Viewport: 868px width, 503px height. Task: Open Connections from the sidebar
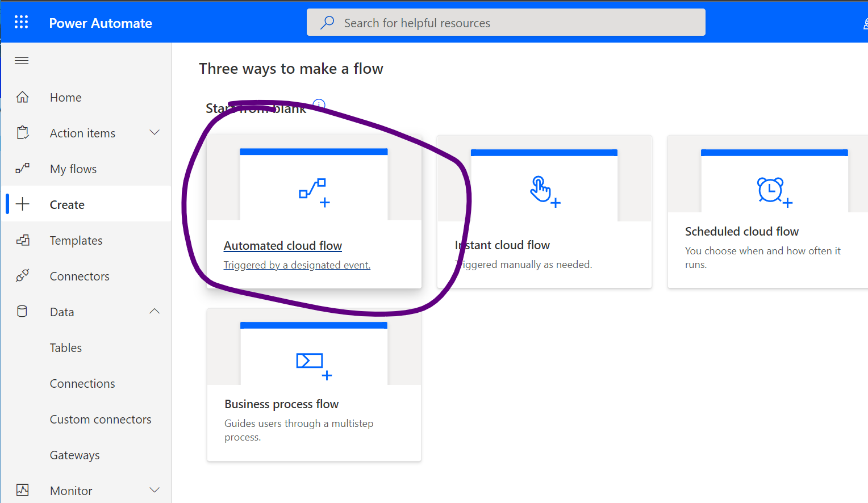[82, 383]
